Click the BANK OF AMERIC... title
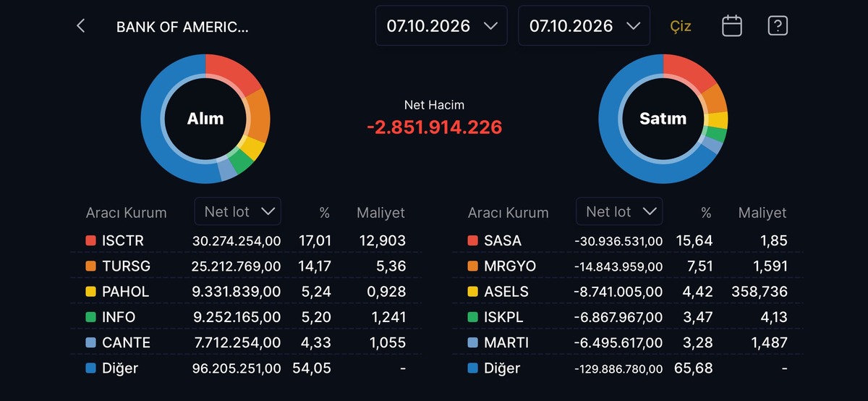This screenshot has width=868, height=401. click(x=182, y=28)
